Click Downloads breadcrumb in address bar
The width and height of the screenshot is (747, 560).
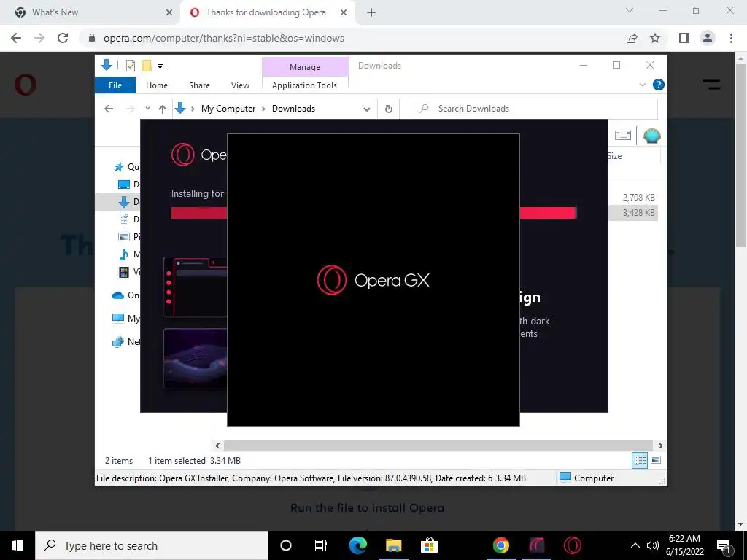(293, 109)
